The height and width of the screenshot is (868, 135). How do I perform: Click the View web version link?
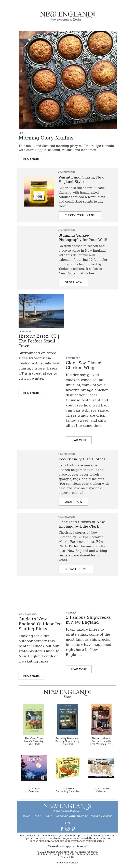[x=67, y=863]
